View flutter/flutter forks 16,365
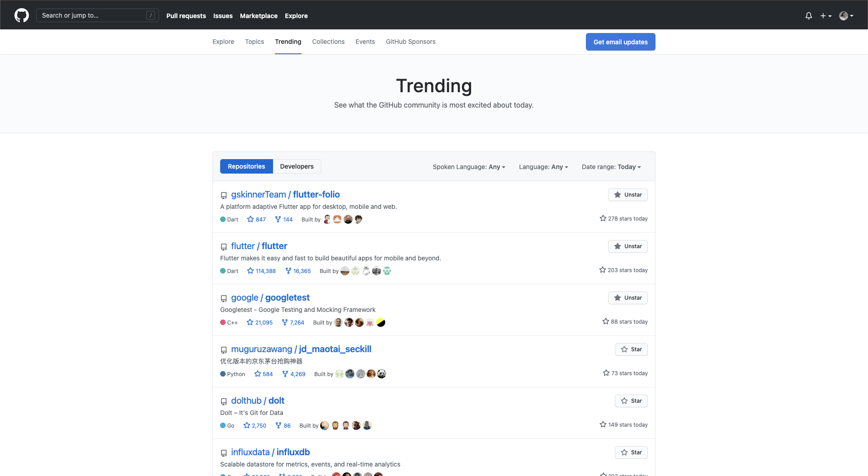868x476 pixels. [298, 271]
